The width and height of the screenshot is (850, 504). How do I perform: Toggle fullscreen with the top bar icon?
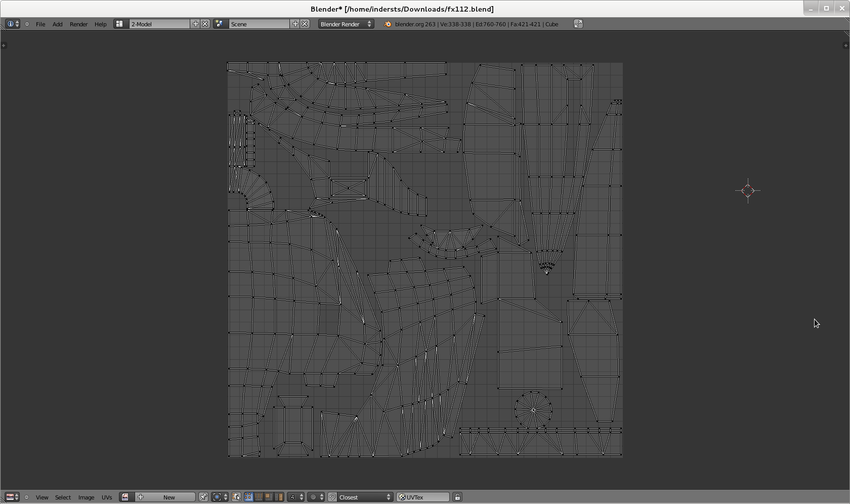[578, 24]
